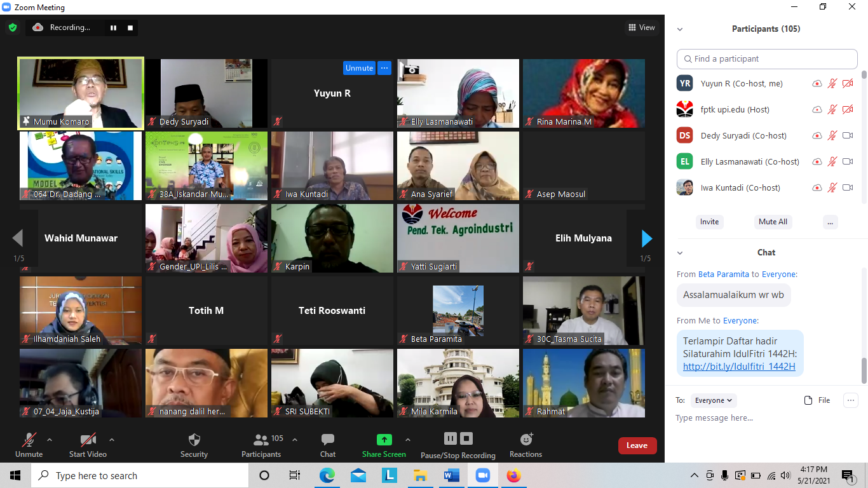Open Reactions emoji icon
This screenshot has width=868, height=488.
[x=526, y=439]
